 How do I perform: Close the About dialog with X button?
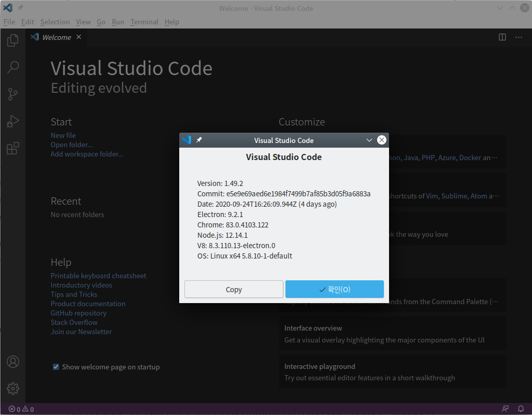(x=382, y=140)
